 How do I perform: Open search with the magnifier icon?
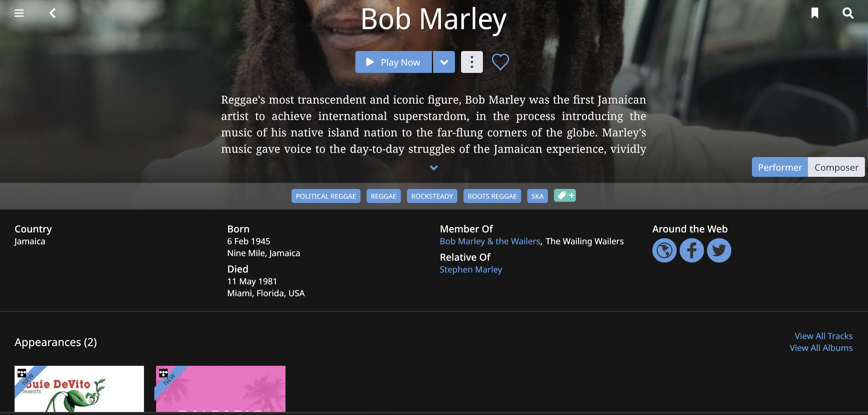pos(848,13)
